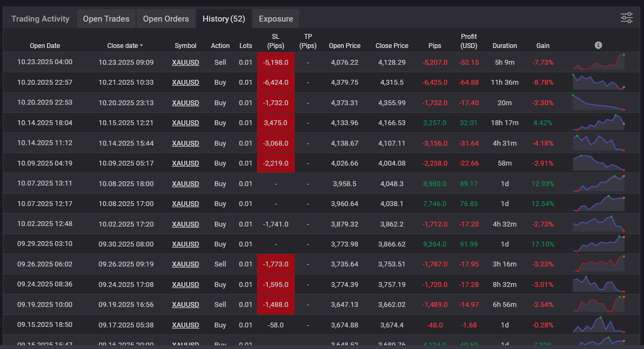Click the Symbol column header

pyautogui.click(x=185, y=45)
